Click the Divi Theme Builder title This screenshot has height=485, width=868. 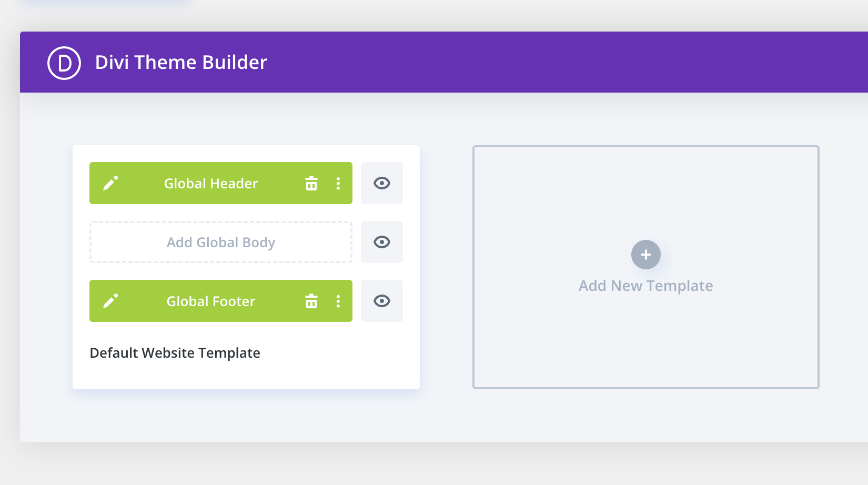point(181,63)
